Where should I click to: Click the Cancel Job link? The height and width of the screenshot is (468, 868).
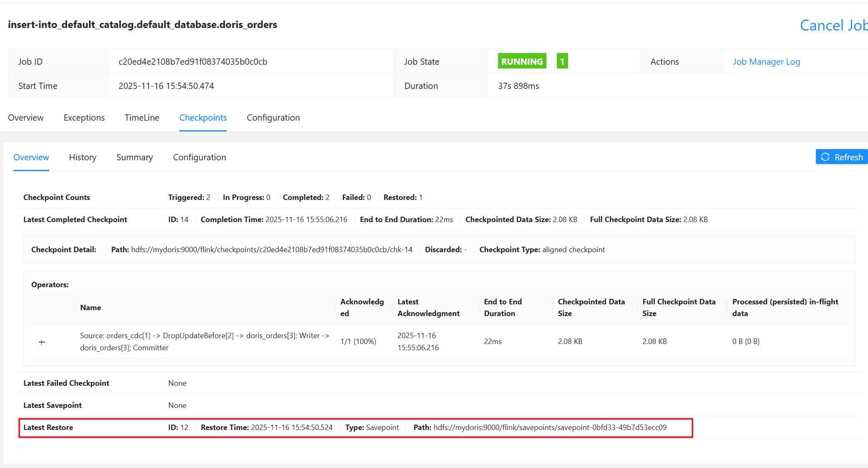[833, 25]
